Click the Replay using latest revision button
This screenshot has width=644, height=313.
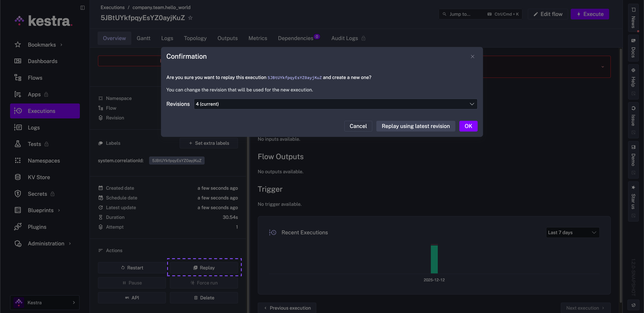pos(416,126)
